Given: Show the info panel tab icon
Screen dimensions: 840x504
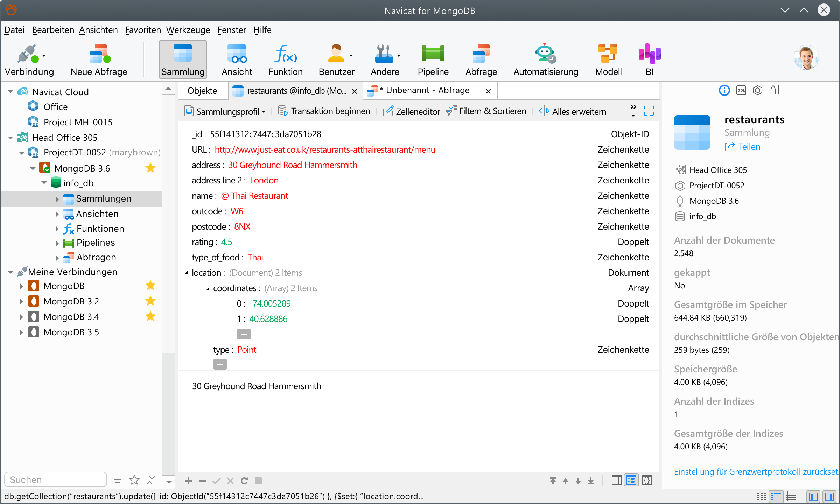Looking at the screenshot, I should coord(724,91).
